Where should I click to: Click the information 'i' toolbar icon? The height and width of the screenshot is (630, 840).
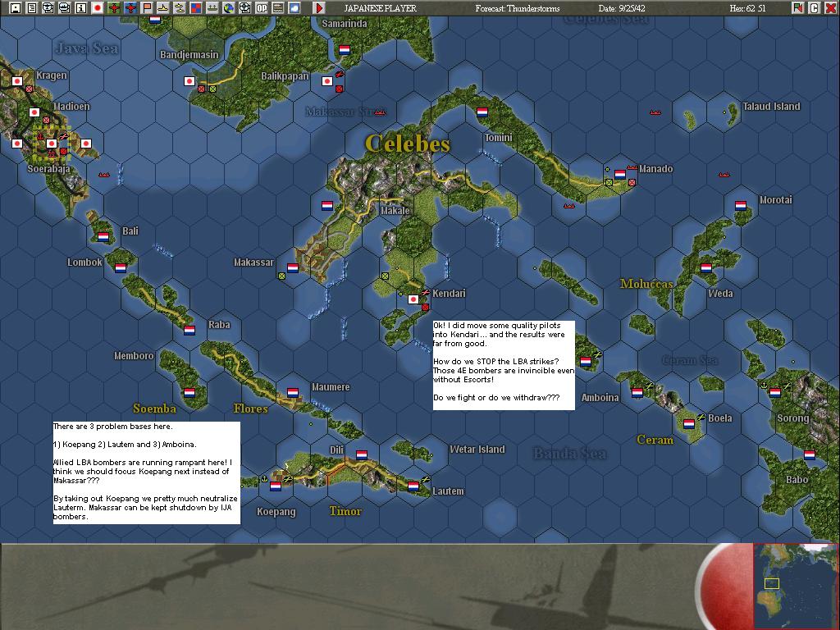(81, 7)
